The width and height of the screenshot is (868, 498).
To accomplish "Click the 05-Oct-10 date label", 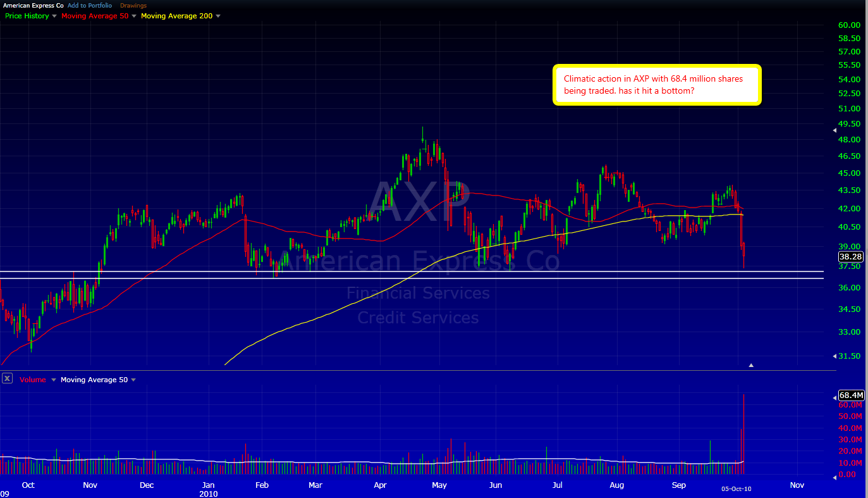I will click(x=737, y=489).
